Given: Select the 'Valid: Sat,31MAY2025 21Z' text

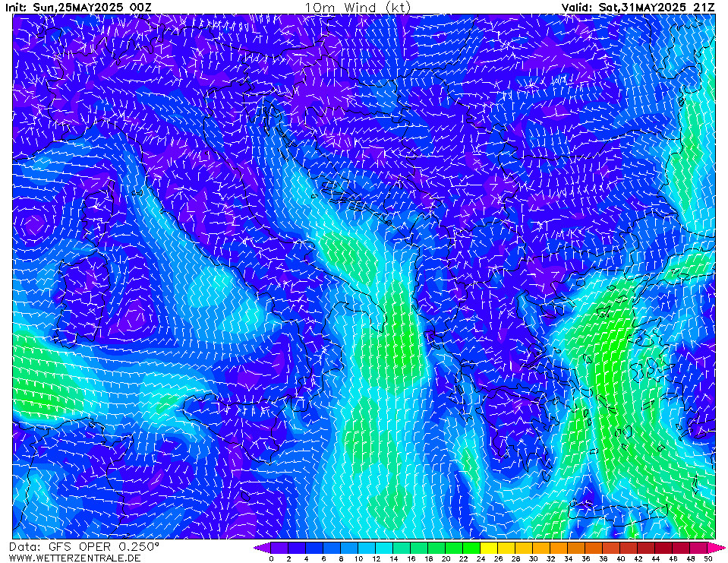Looking at the screenshot, I should (x=638, y=8).
